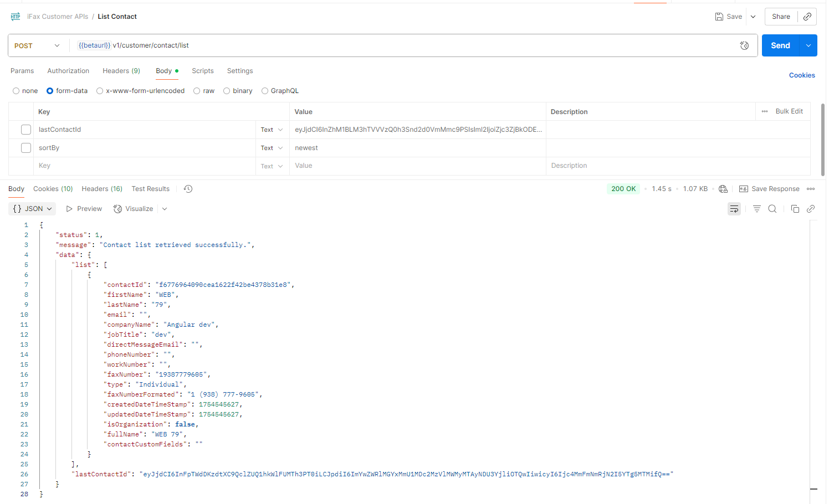This screenshot has height=504, width=829.
Task: Open the Authorization tab
Action: pyautogui.click(x=68, y=71)
